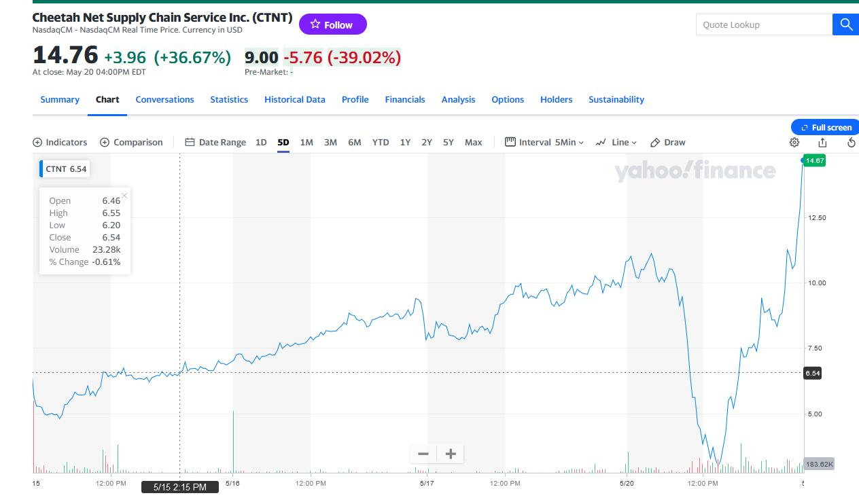Click the share chart icon
Screen dimensions: 859x504
822,143
